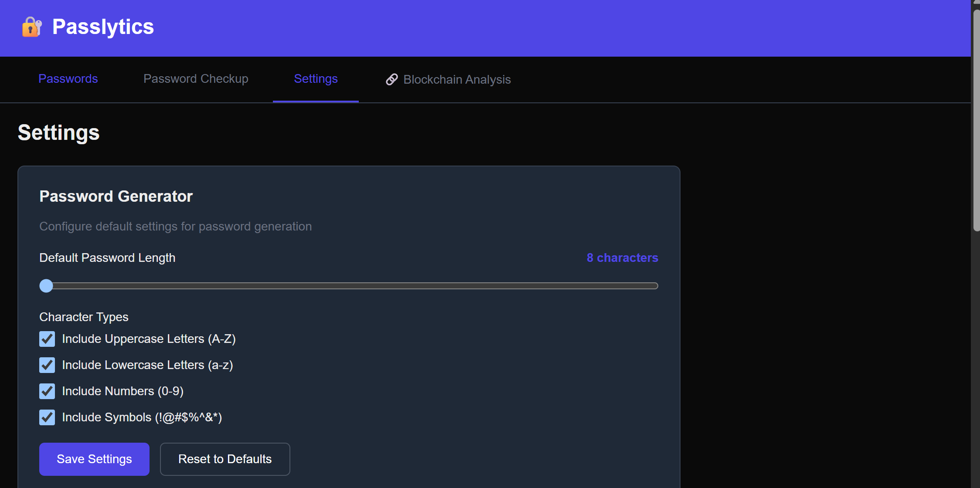The height and width of the screenshot is (488, 980).
Task: Click the "8 characters" length value
Action: click(x=622, y=258)
